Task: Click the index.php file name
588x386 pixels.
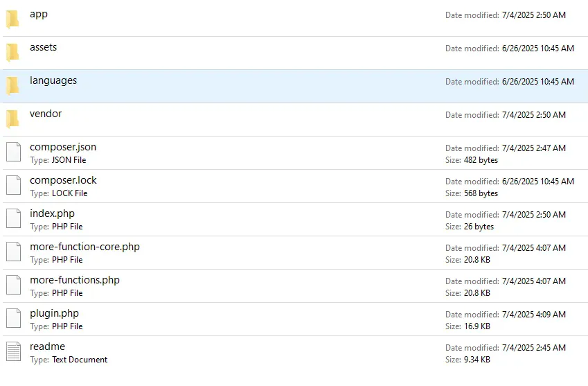Action: coord(52,213)
